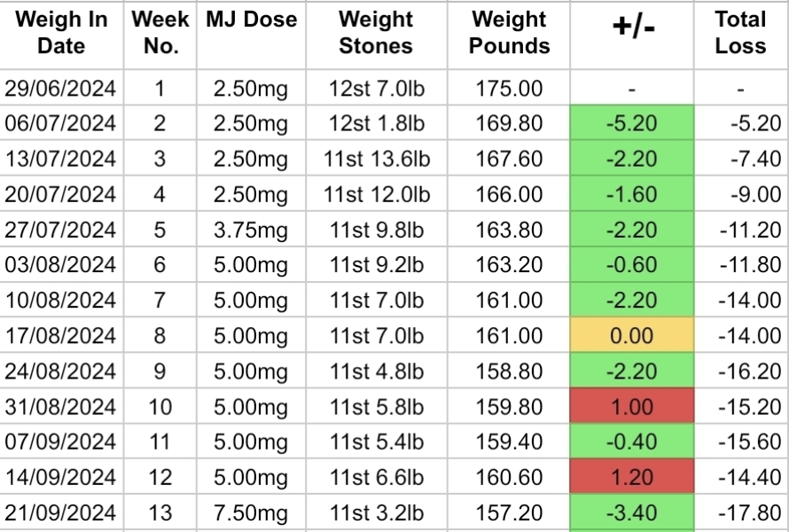Viewport: 789px width, 532px height.
Task: Select the -17.80 total loss cell
Action: click(740, 513)
